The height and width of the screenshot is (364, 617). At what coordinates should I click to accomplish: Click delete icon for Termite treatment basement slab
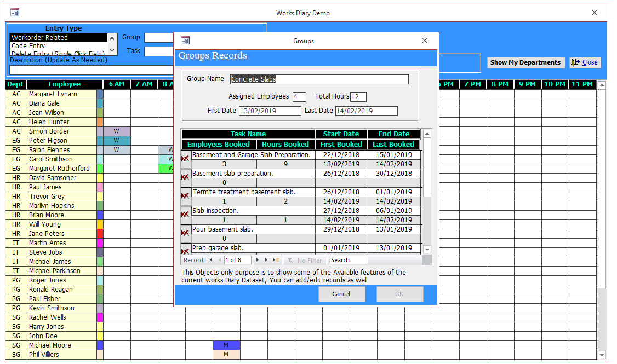(x=185, y=196)
